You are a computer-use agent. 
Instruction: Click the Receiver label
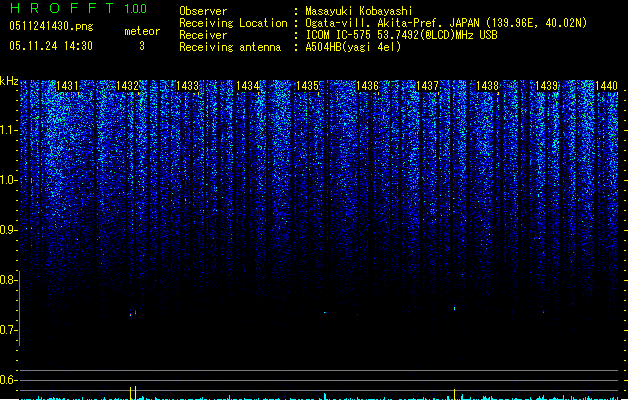(x=203, y=35)
